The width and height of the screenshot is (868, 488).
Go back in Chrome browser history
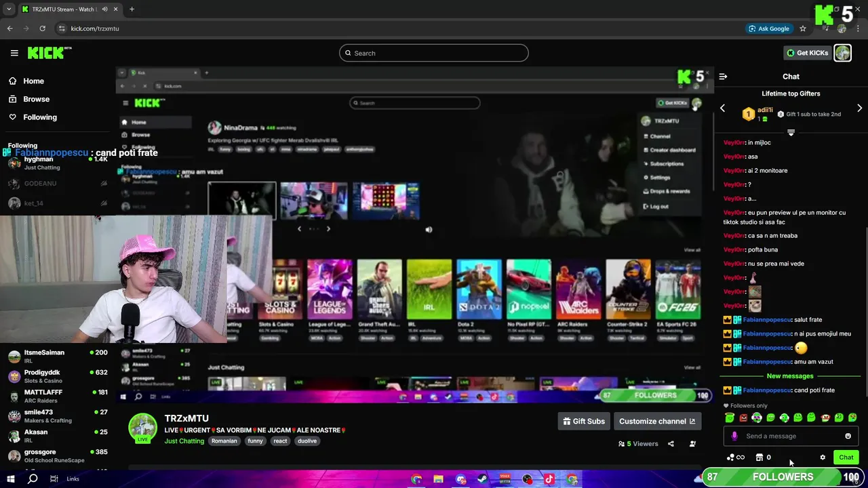tap(9, 28)
